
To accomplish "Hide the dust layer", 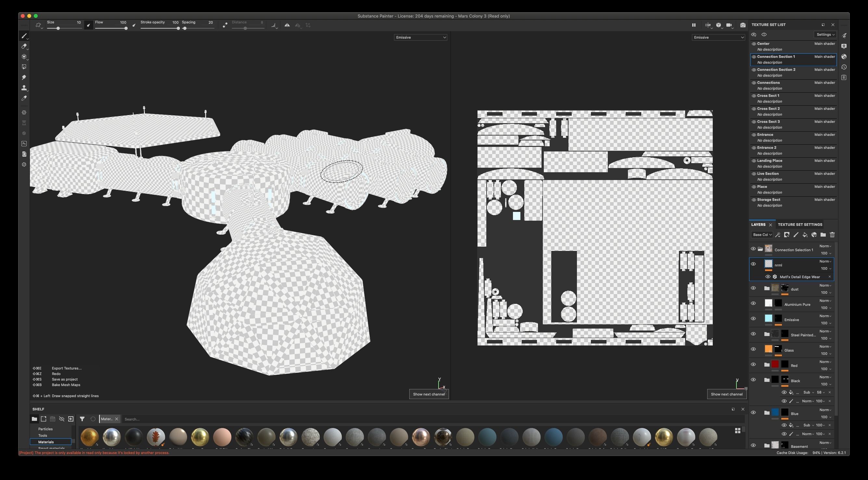I will (x=753, y=288).
